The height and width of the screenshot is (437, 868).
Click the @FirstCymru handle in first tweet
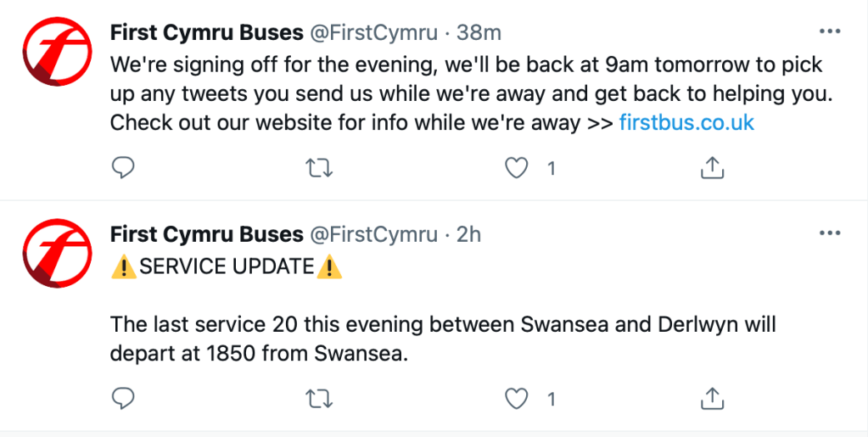[374, 33]
